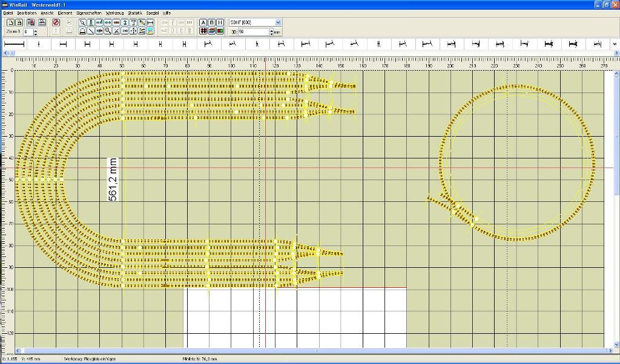
Task: Open the Datei menu
Action: [8, 13]
